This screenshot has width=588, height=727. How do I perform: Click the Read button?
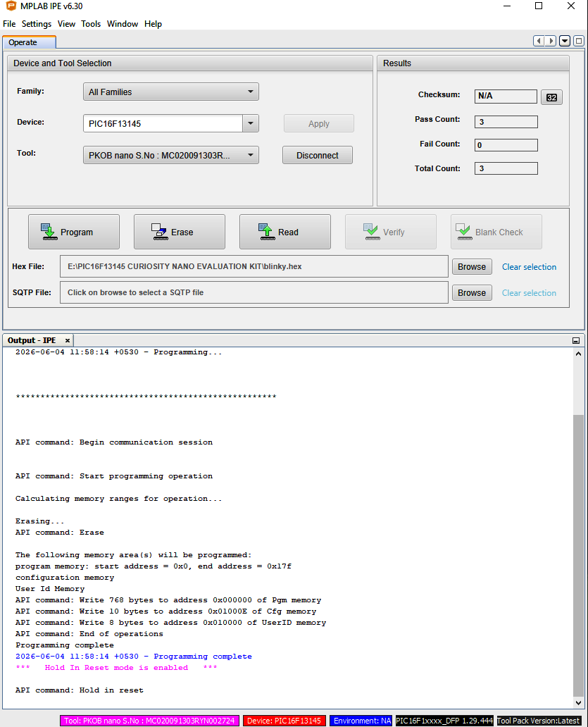(x=285, y=232)
